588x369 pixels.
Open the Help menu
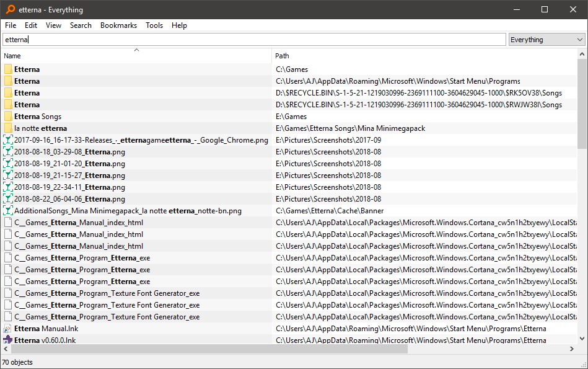tap(179, 25)
